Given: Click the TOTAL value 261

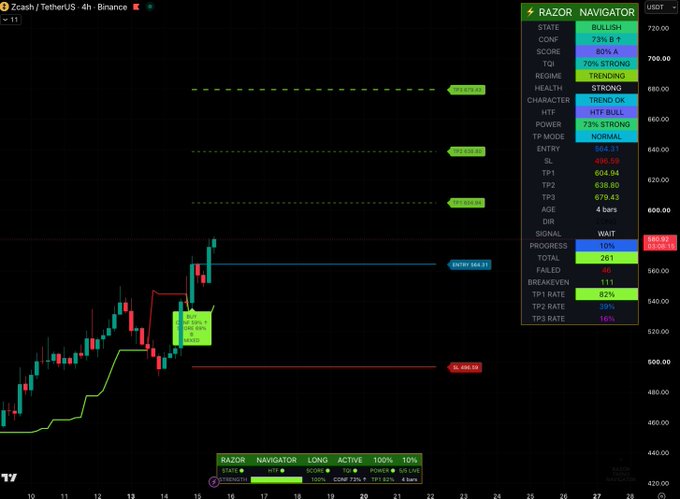Looking at the screenshot, I should (606, 258).
